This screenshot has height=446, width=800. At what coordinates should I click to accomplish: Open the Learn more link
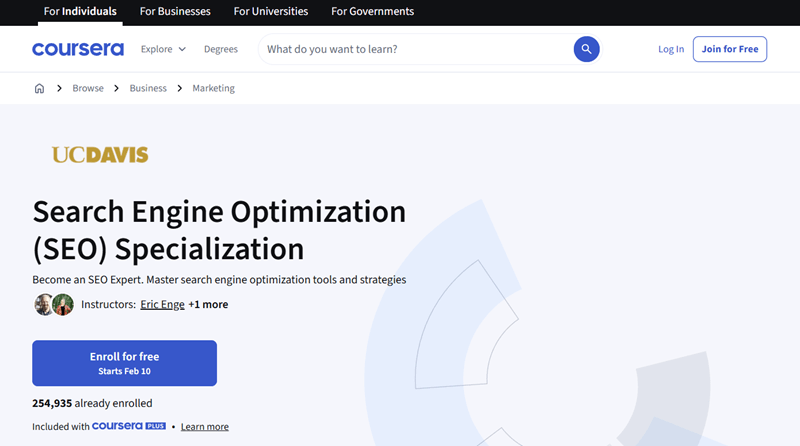pyautogui.click(x=205, y=427)
